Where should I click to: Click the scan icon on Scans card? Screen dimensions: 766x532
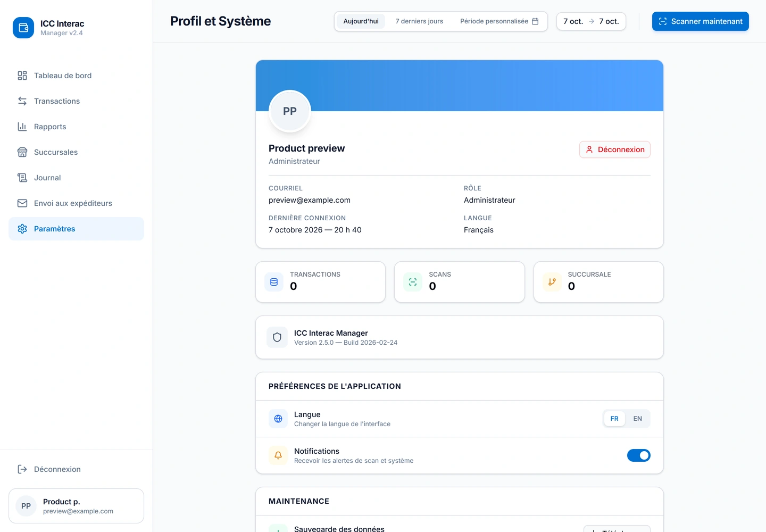pos(413,282)
